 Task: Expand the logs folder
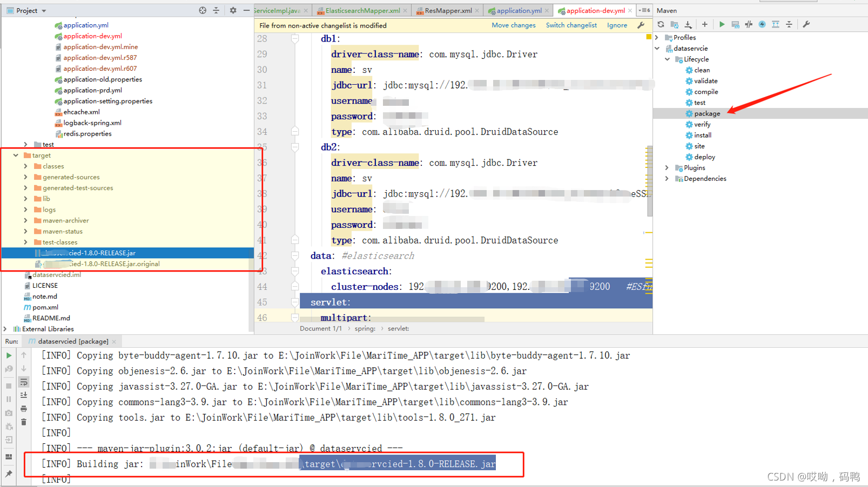(x=25, y=209)
